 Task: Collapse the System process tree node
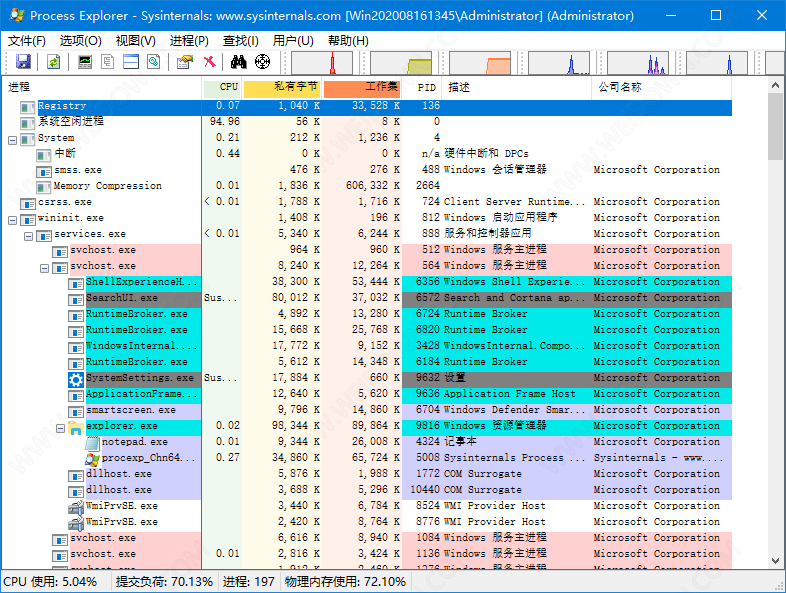coord(13,140)
